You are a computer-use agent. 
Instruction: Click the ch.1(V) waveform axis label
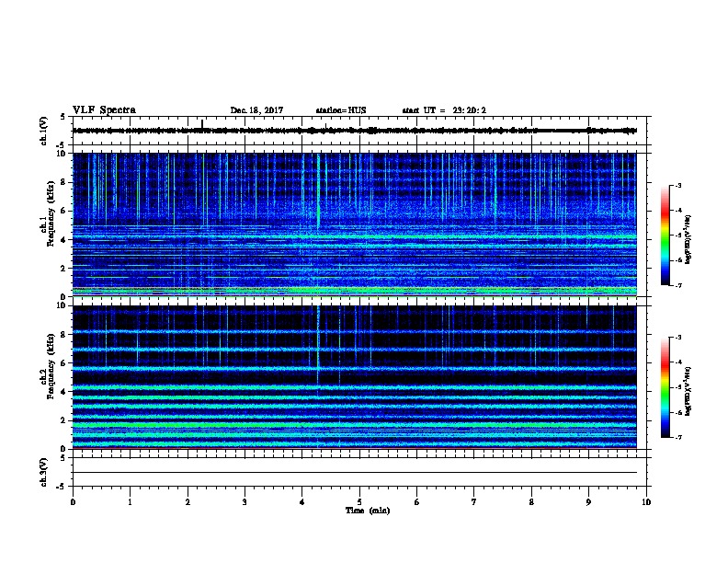43,131
